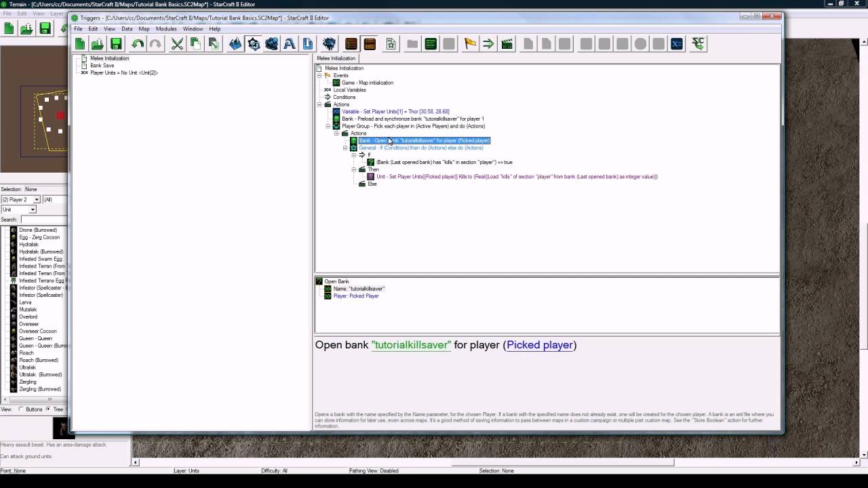This screenshot has width=868, height=488.
Task: Open the Data module icon
Action: pos(271,44)
